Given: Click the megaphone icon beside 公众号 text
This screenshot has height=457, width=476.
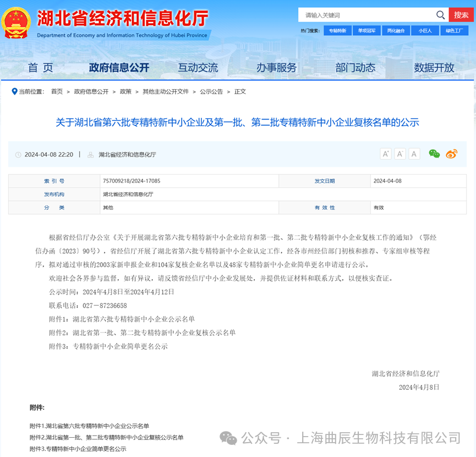Looking at the screenshot, I should [x=228, y=438].
